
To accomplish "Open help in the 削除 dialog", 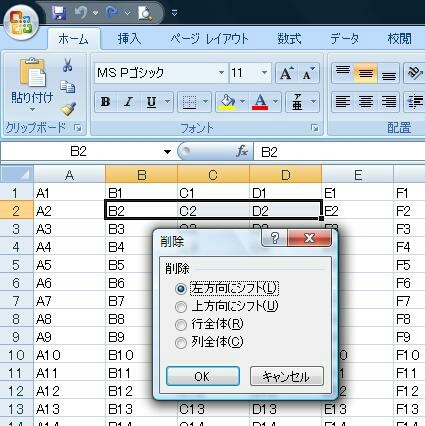I will pyautogui.click(x=274, y=238).
